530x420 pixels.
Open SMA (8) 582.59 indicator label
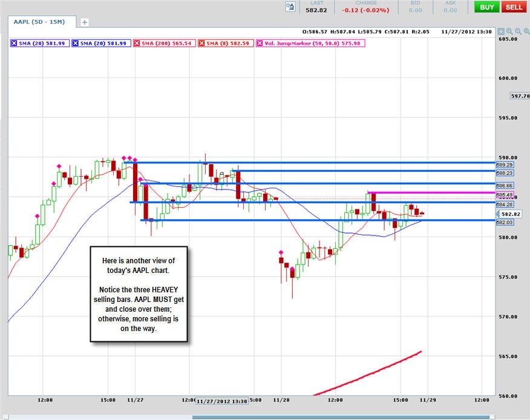pos(228,44)
